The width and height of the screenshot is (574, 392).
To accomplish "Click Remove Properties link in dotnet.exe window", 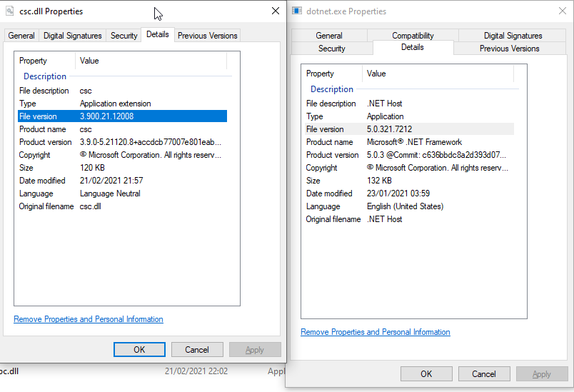I will tap(376, 332).
